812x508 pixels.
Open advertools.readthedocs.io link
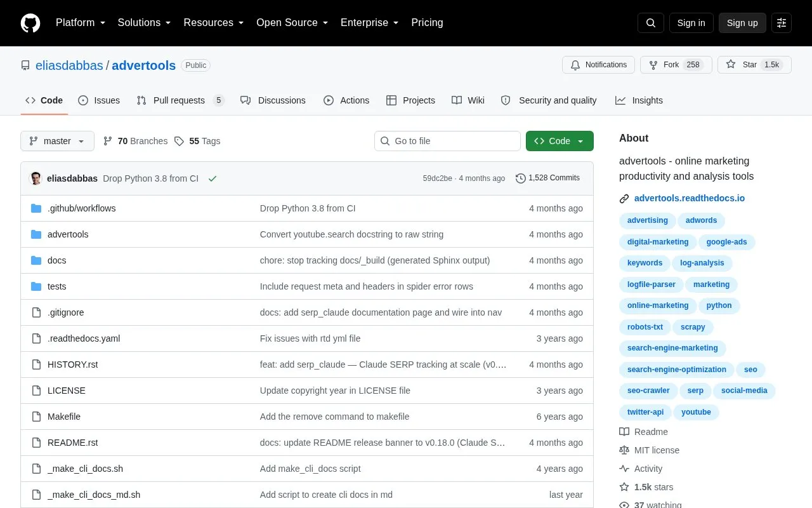(690, 198)
